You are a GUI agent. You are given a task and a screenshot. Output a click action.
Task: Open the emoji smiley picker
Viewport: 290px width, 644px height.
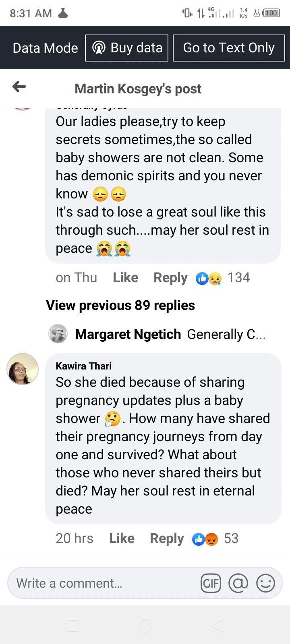coord(265,583)
